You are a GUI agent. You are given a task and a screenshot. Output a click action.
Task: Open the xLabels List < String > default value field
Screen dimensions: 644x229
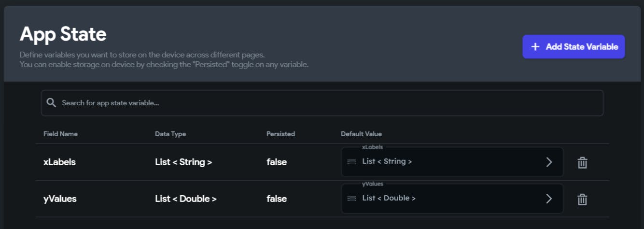click(434, 162)
